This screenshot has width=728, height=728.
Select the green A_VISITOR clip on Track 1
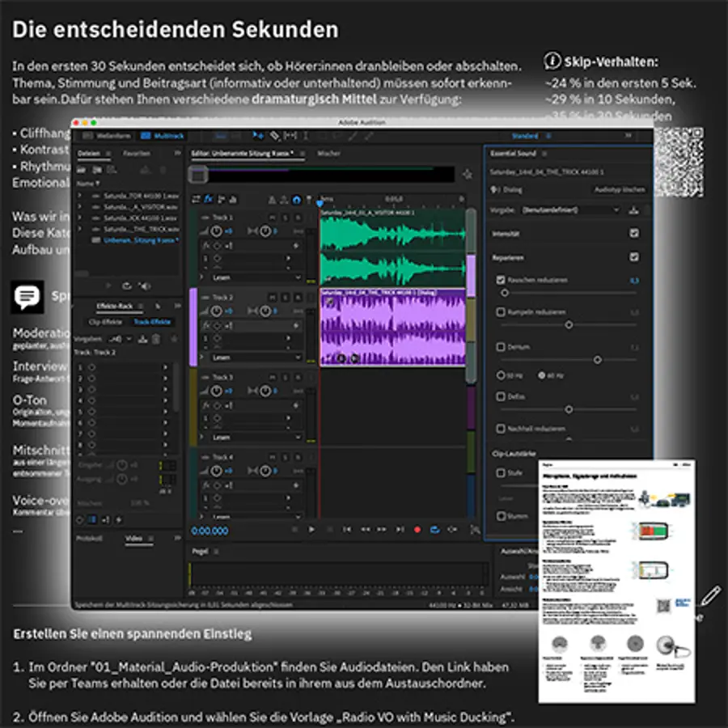[392, 248]
